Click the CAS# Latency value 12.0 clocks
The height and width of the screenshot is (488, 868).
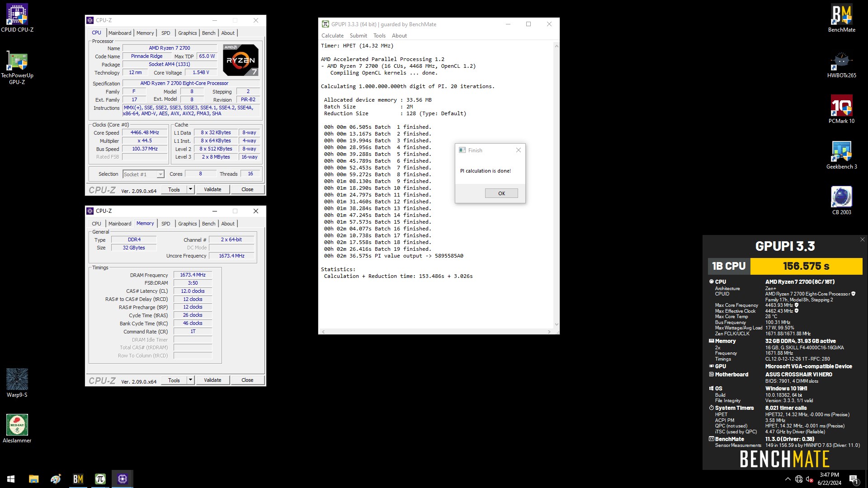(x=193, y=291)
